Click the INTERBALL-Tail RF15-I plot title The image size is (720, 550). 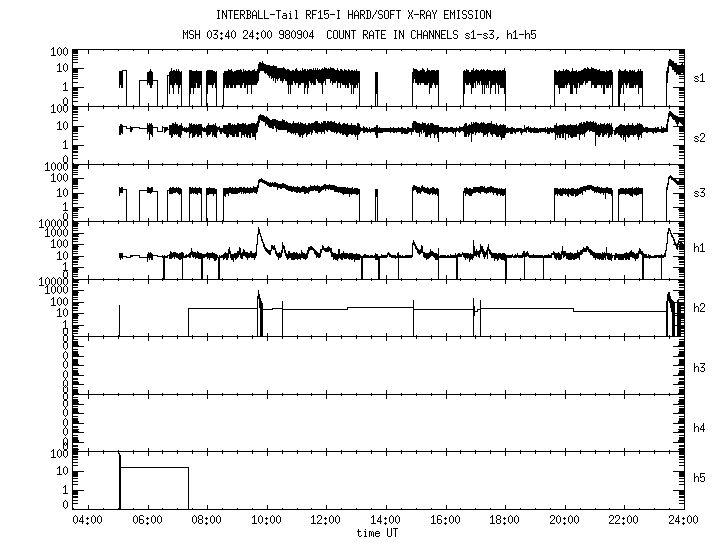(x=354, y=15)
